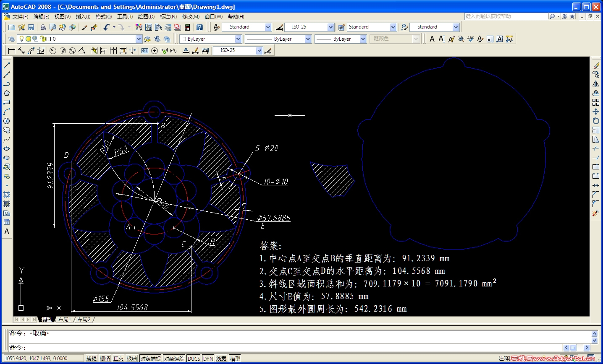Viewport: 603px width, 364px height.
Task: Click the Undo arrow icon
Action: pos(107,27)
